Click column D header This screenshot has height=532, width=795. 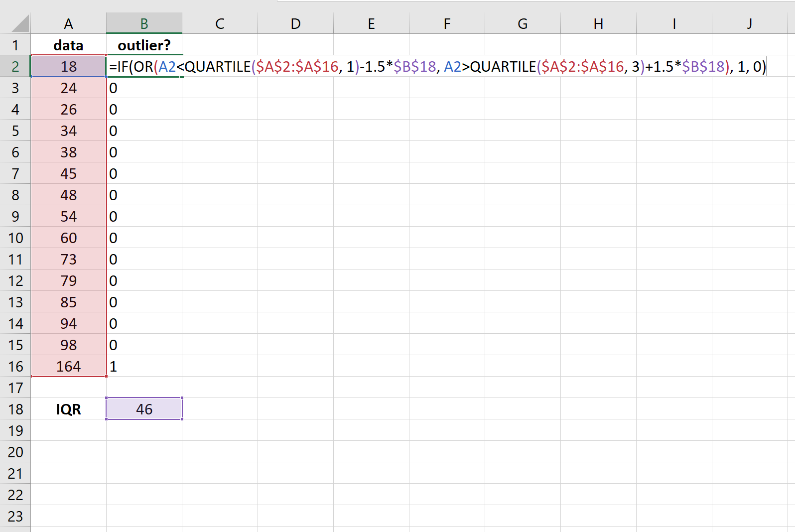295,23
